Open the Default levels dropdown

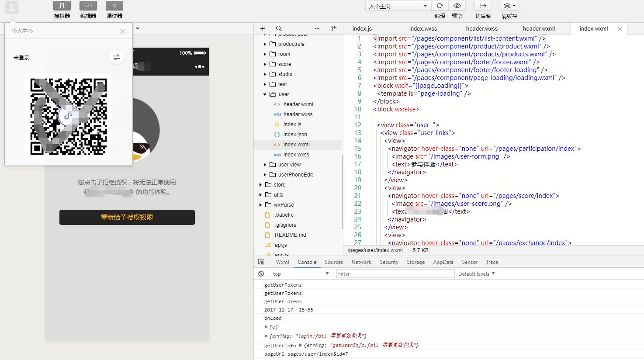[x=476, y=274]
